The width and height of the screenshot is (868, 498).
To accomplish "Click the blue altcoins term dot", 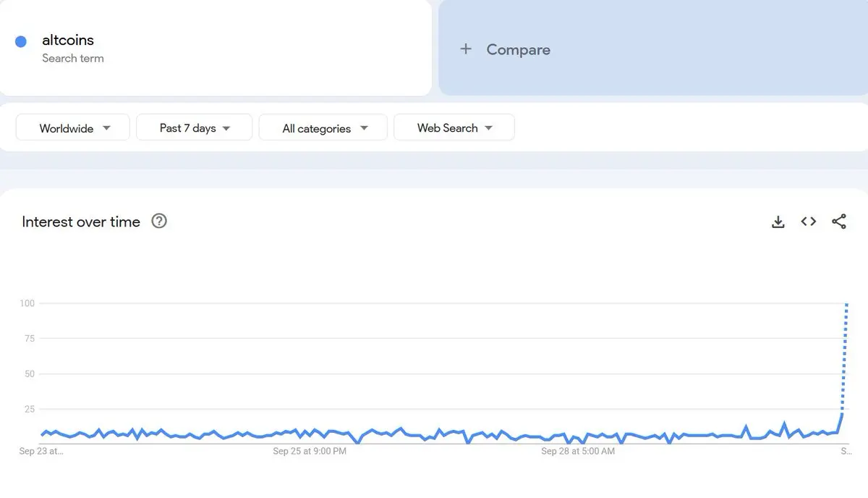I will [x=21, y=42].
